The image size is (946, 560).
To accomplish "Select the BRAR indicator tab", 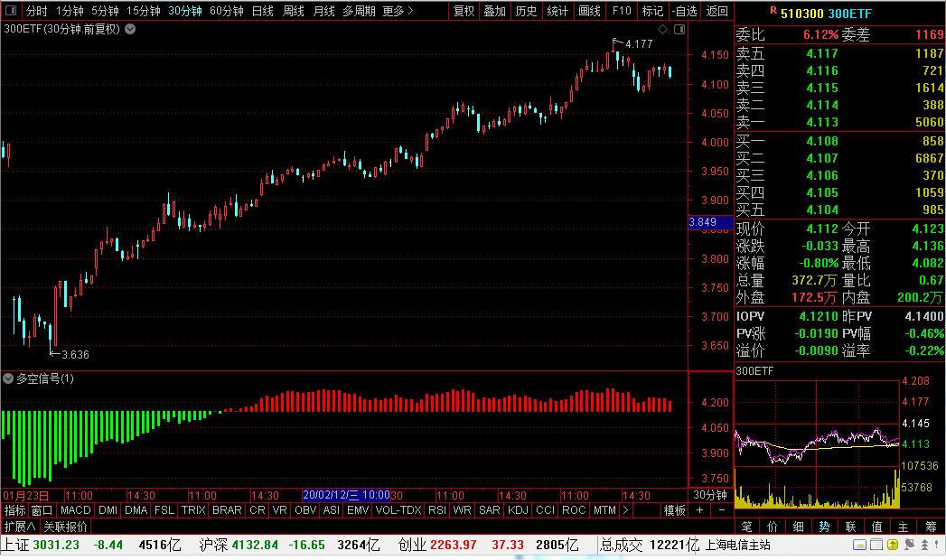I will [x=227, y=510].
